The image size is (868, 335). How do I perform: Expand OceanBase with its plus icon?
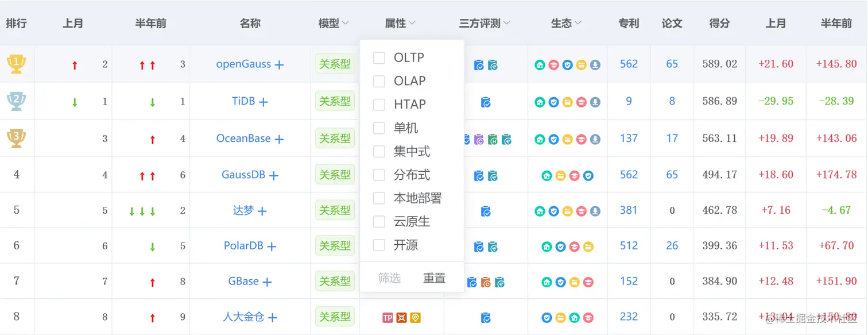pos(279,139)
